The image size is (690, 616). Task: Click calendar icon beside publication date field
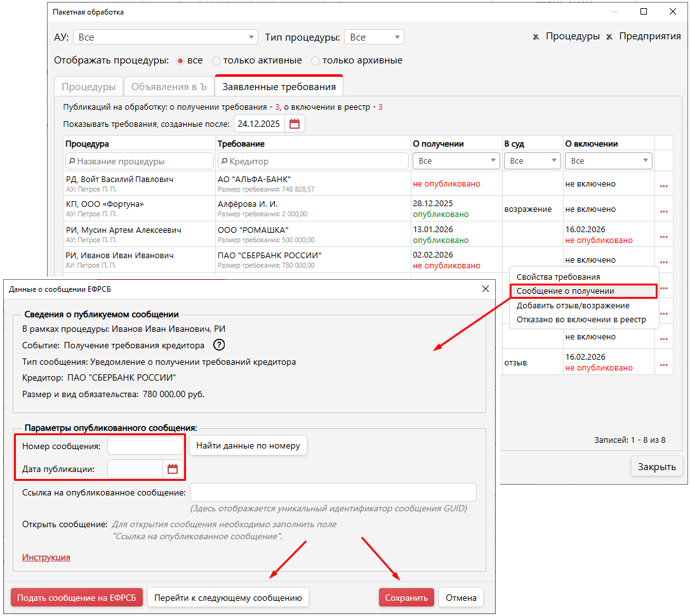[x=173, y=469]
